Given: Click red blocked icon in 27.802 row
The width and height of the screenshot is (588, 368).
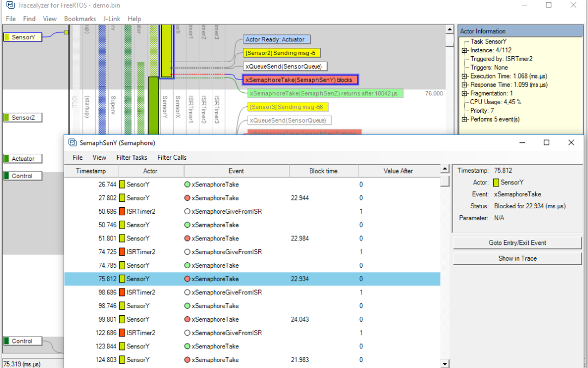Looking at the screenshot, I should pos(187,198).
